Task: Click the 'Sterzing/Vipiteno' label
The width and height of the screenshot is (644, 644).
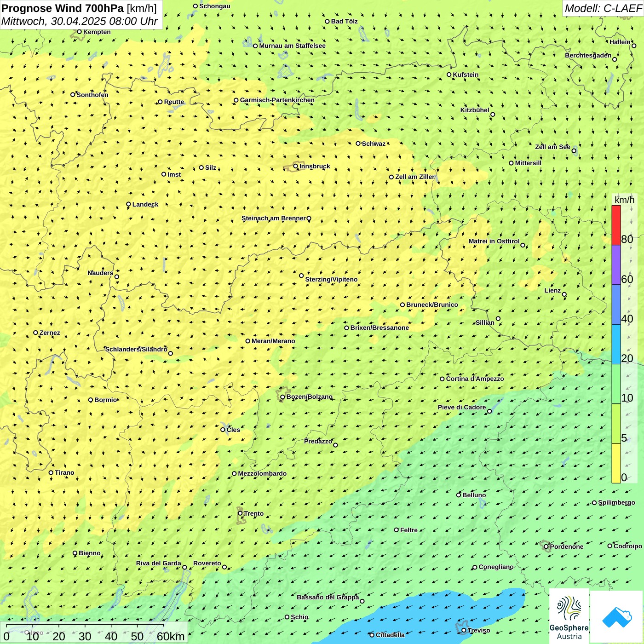Action: (331, 279)
